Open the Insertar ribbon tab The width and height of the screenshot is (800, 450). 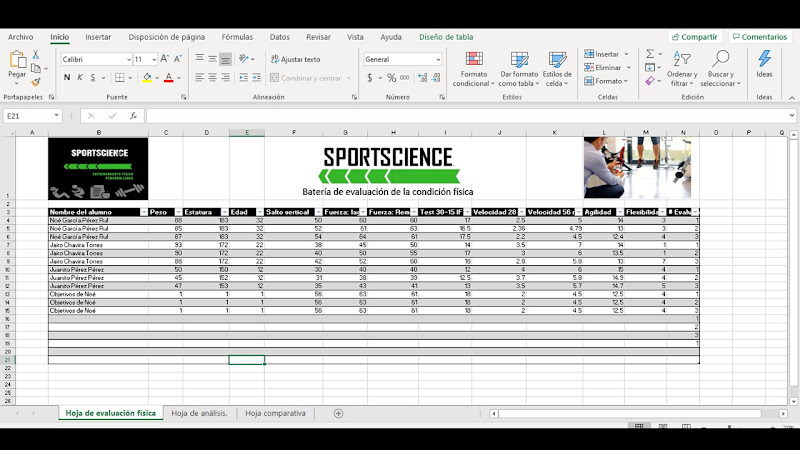98,37
